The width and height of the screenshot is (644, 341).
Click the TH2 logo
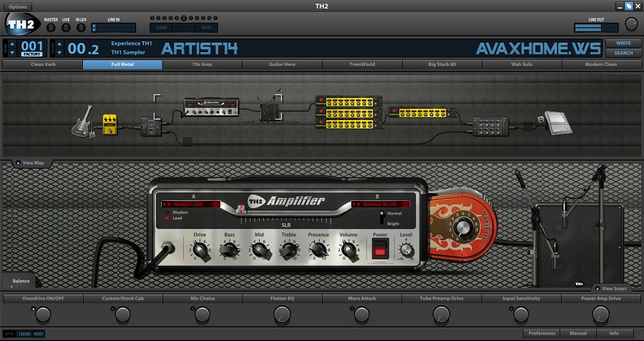pos(23,24)
